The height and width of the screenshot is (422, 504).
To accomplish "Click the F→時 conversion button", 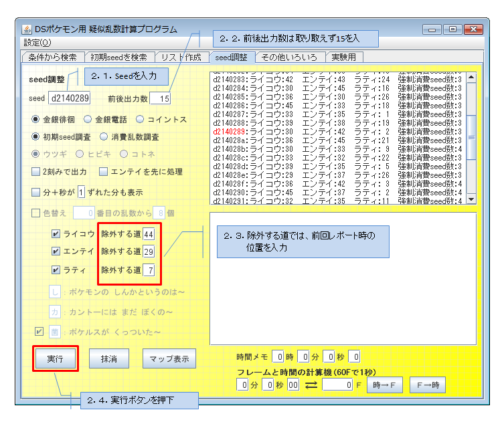I will click(428, 385).
